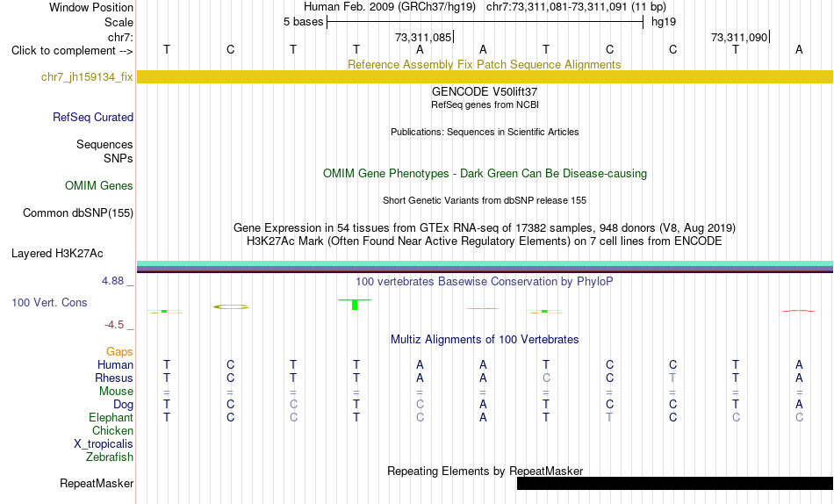Click the 73,311,085 position marker

pyautogui.click(x=424, y=37)
